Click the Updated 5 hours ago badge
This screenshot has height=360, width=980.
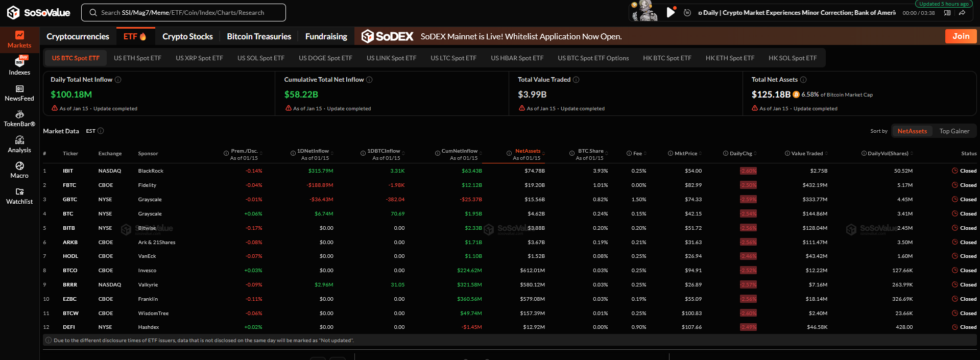[944, 4]
